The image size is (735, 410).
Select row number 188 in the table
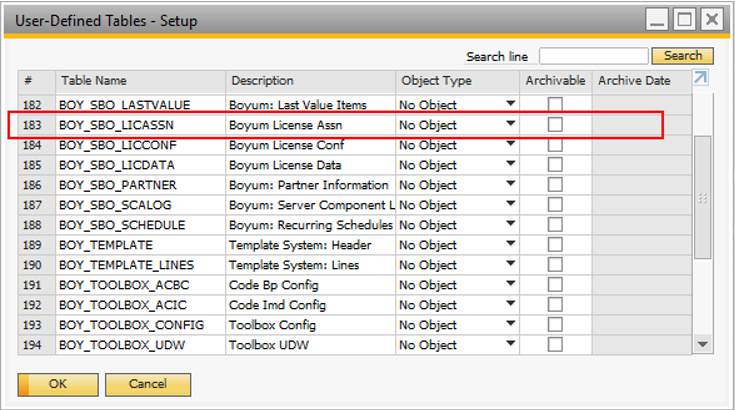tap(32, 225)
